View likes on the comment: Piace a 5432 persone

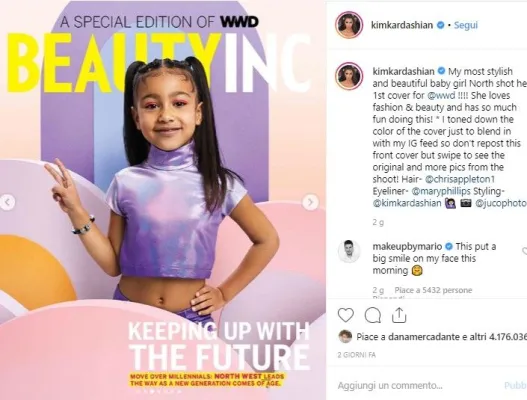[433, 290]
